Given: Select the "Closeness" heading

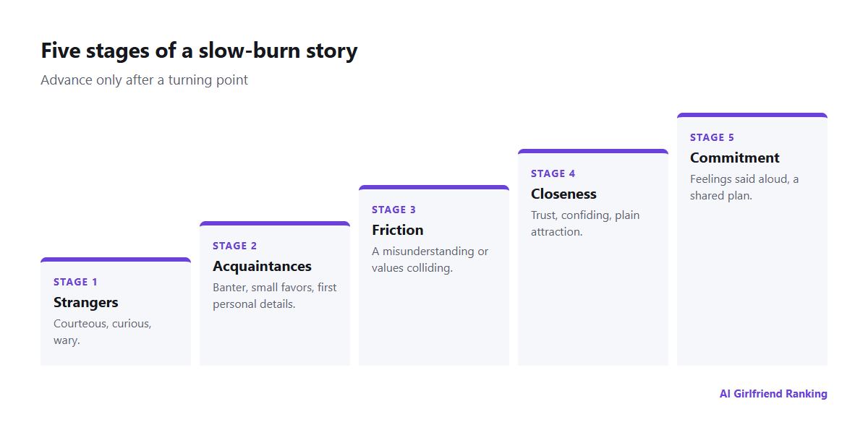Looking at the screenshot, I should tap(563, 194).
